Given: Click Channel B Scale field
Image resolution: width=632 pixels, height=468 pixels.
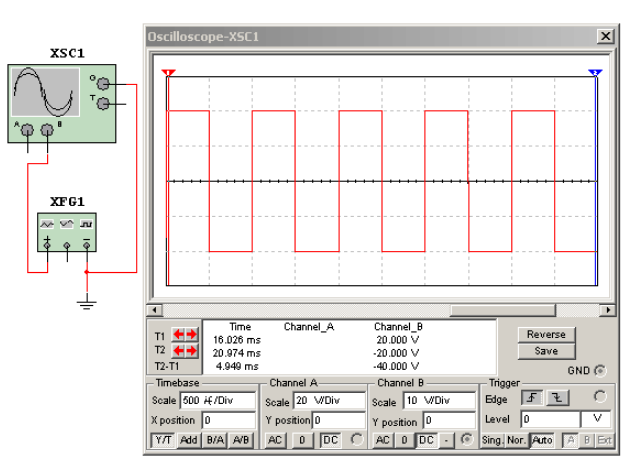Looking at the screenshot, I should tap(439, 400).
